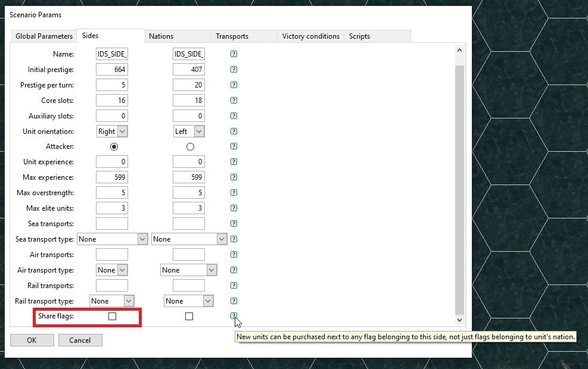Open help icon for Core slots row
588x369 pixels.
tap(234, 101)
